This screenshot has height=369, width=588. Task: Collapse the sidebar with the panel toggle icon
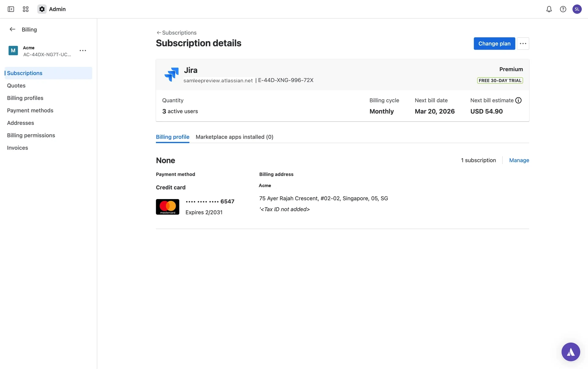click(11, 9)
